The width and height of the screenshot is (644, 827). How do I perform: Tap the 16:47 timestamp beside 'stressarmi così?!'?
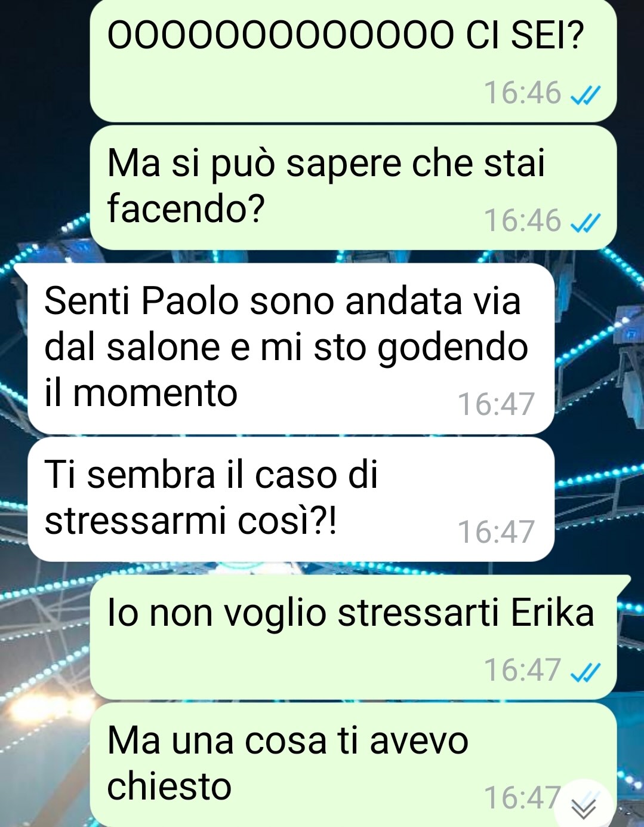coord(495,532)
